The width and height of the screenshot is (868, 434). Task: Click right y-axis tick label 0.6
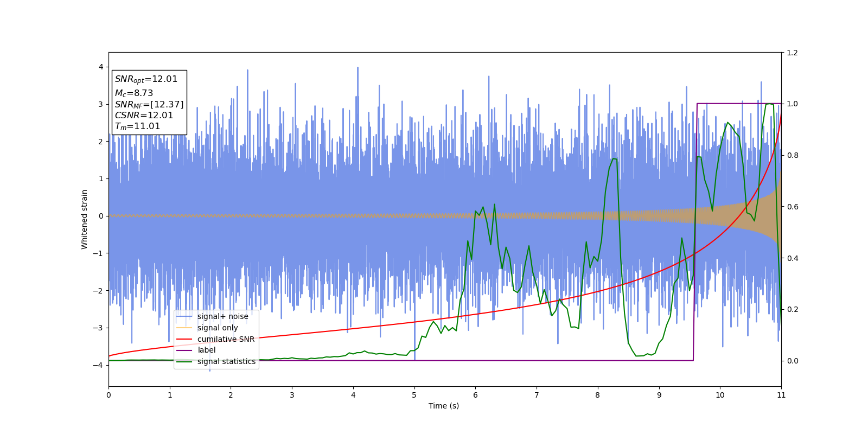coord(792,207)
